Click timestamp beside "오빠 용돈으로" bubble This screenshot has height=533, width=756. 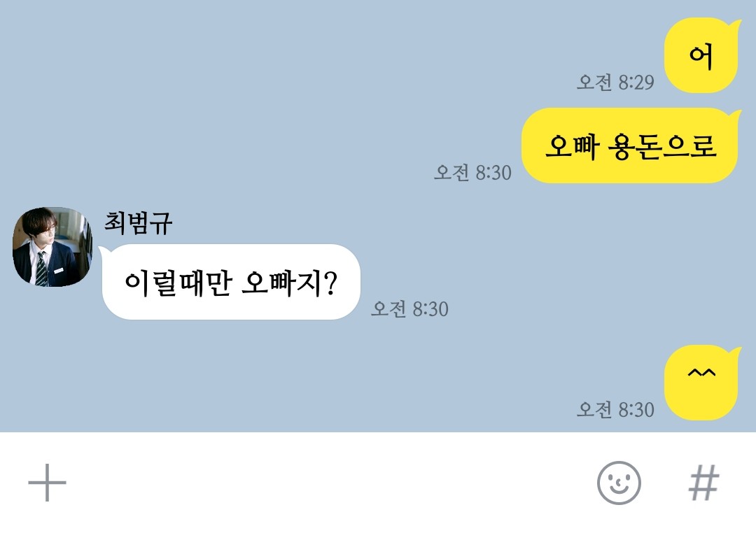472,173
